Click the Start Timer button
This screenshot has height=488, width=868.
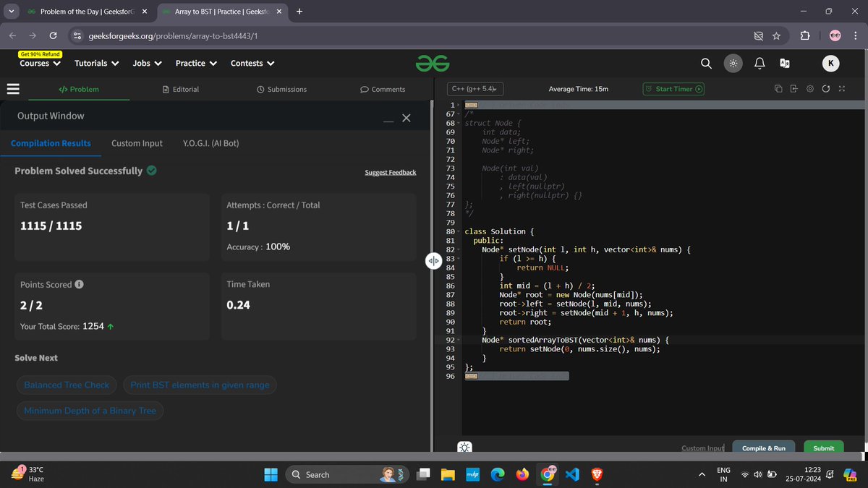pyautogui.click(x=673, y=89)
